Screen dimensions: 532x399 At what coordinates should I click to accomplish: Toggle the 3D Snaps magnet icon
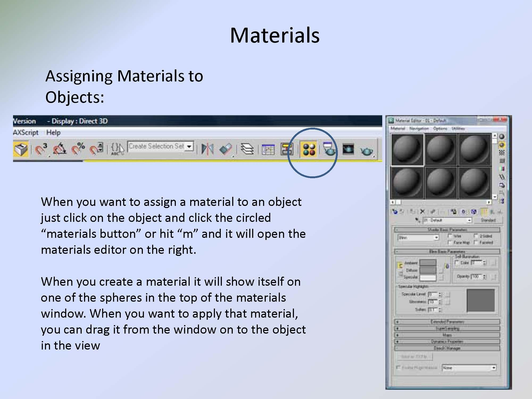(41, 149)
